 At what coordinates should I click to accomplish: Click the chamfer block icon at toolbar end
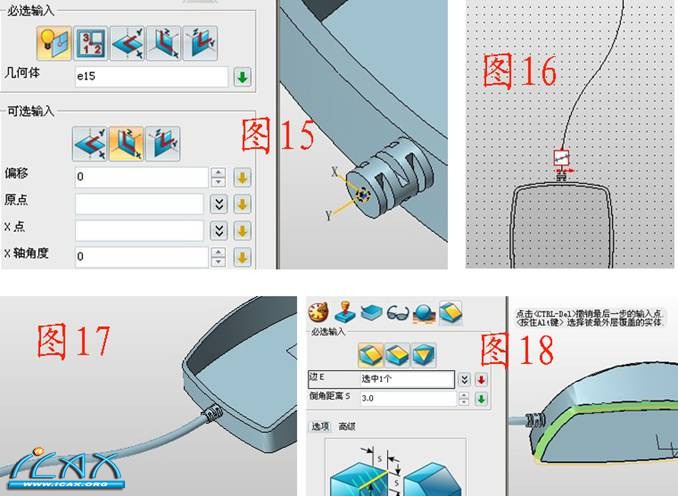451,312
